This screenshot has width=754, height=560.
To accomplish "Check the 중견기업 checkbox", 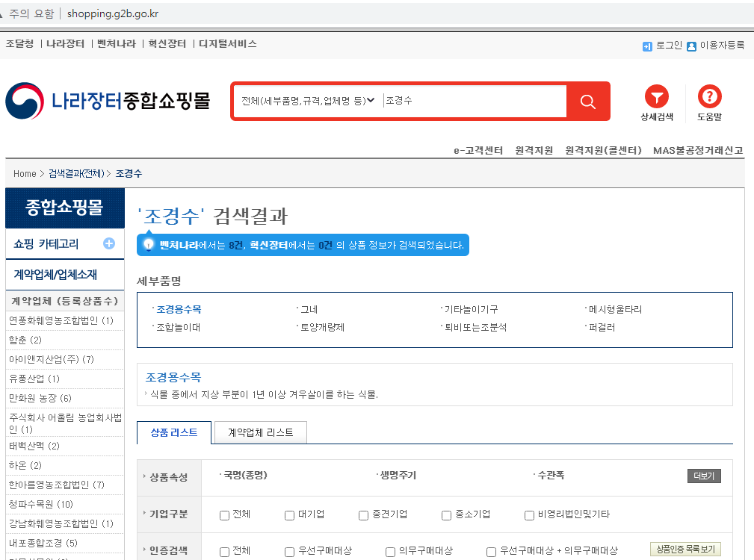I will 363,515.
